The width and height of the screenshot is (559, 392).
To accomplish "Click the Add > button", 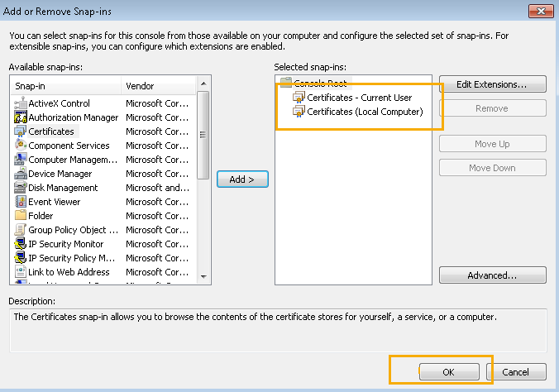I will pos(242,179).
